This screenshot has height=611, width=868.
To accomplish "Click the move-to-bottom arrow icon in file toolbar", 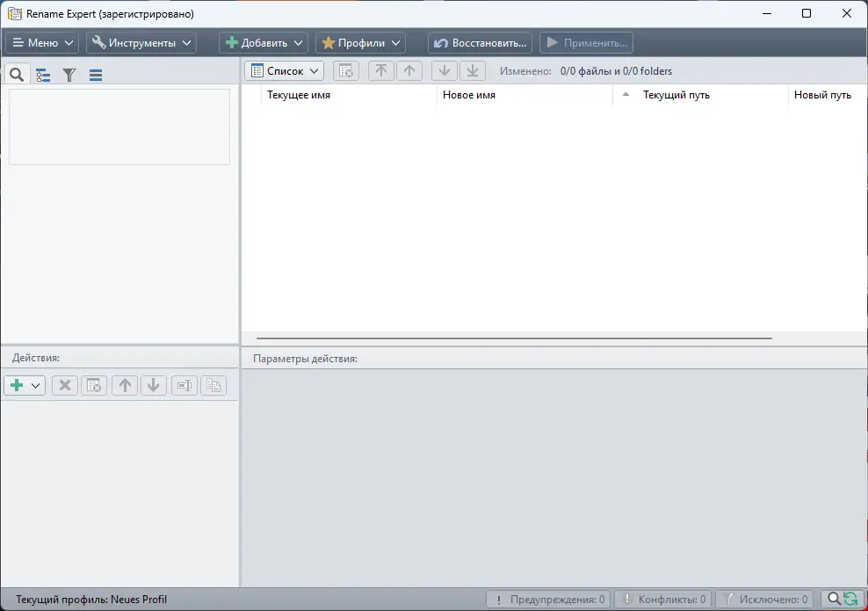I will point(472,71).
